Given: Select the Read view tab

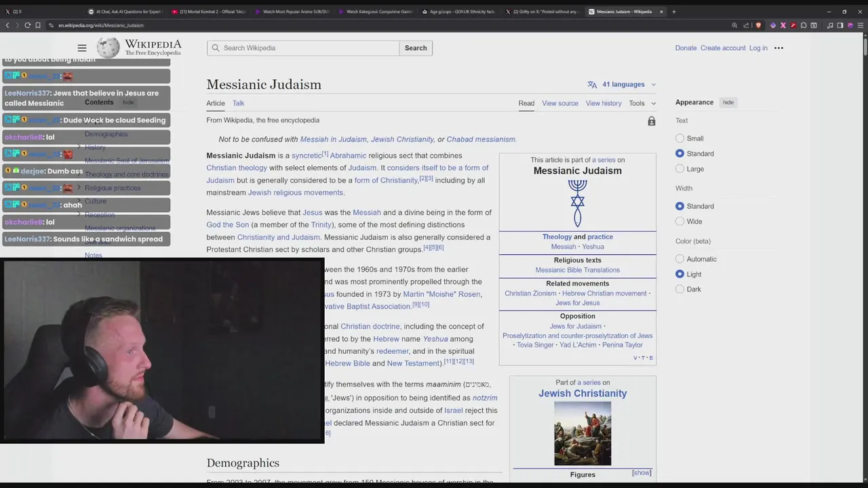Looking at the screenshot, I should click(x=526, y=103).
